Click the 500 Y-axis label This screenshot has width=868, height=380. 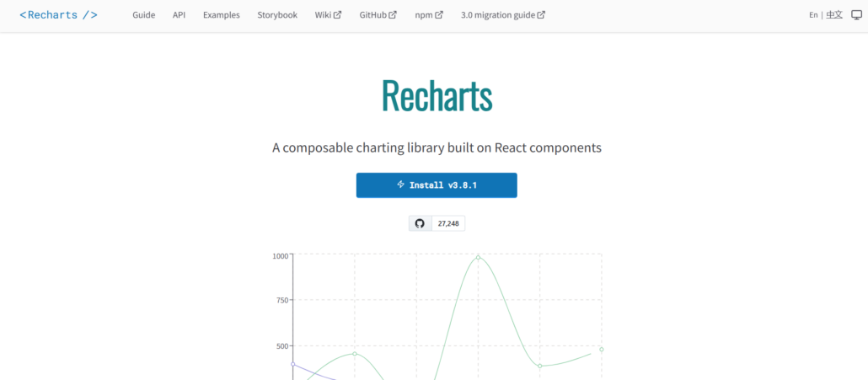coord(282,345)
